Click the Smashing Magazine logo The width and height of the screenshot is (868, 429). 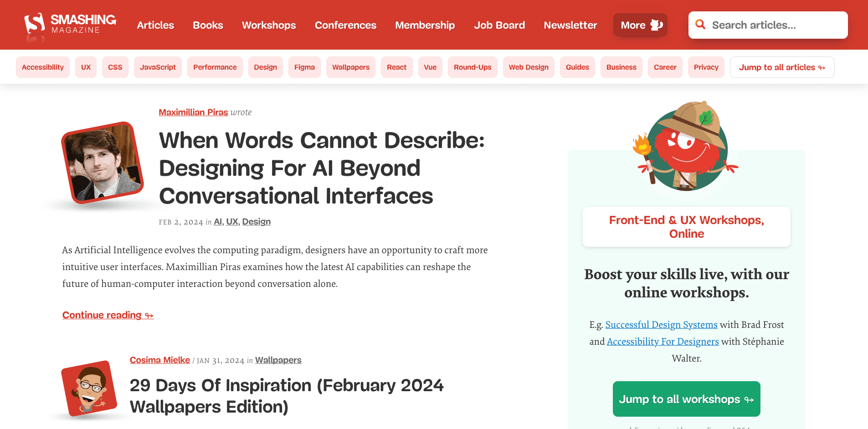pos(70,25)
